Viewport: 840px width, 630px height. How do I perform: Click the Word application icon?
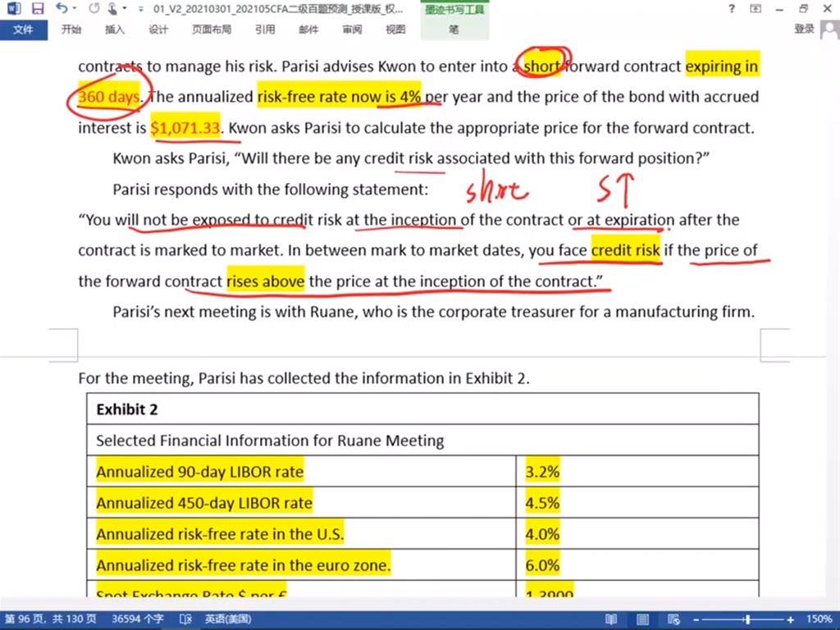(x=13, y=8)
